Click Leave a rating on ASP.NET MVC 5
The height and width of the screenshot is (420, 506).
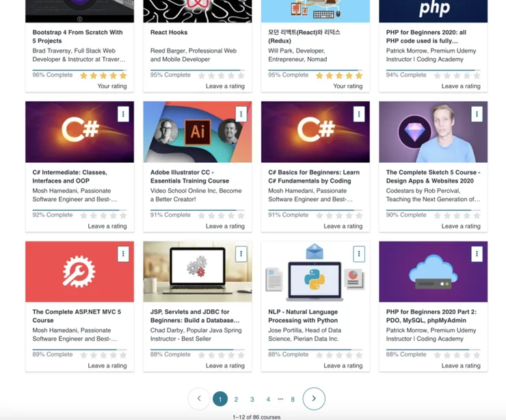107,366
